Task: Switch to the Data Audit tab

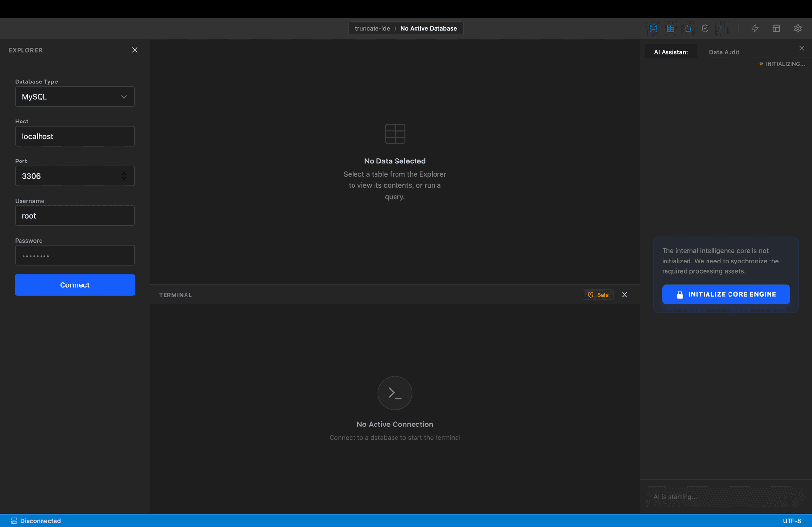Action: coord(724,52)
